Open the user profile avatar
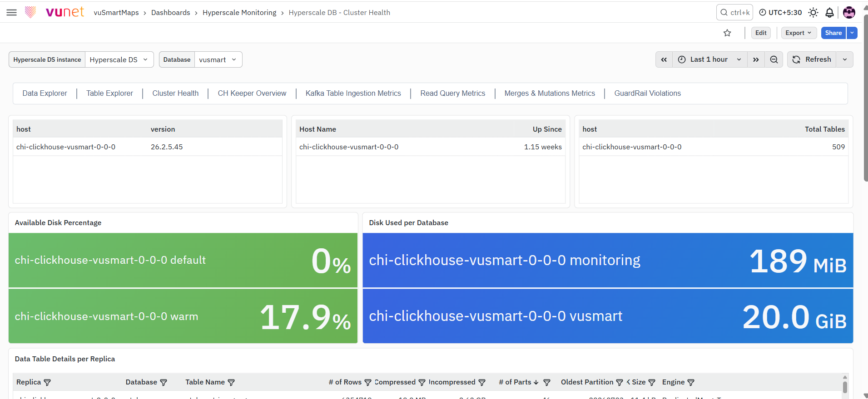 (x=849, y=12)
